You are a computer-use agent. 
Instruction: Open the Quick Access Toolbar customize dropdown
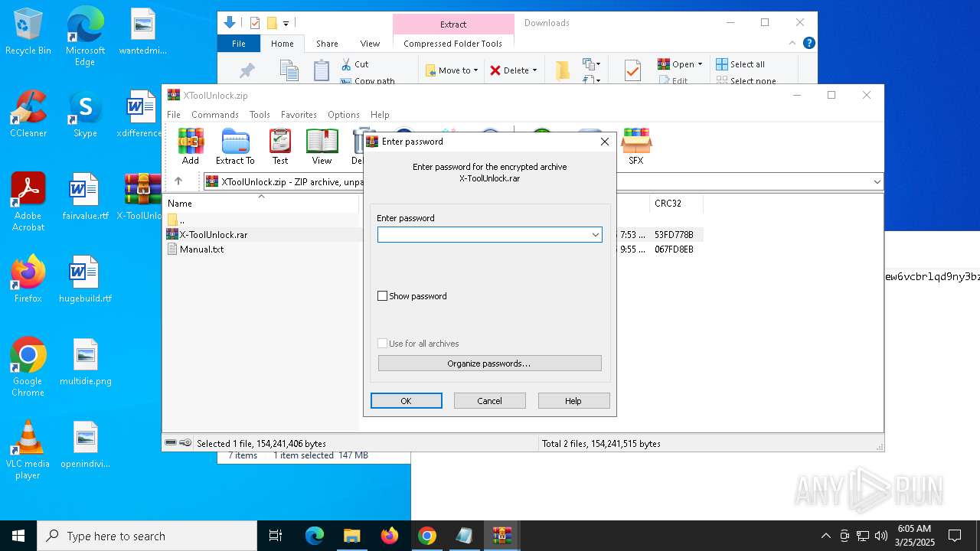tap(286, 23)
